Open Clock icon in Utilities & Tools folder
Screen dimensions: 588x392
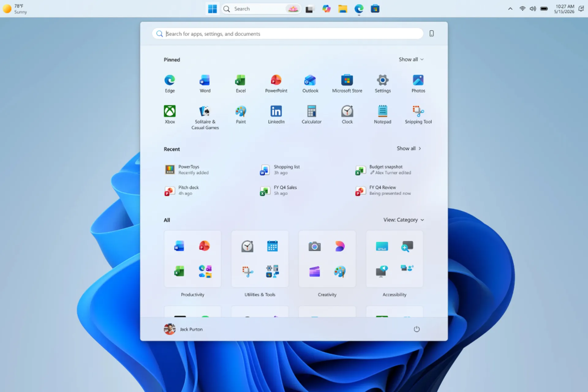(x=247, y=246)
